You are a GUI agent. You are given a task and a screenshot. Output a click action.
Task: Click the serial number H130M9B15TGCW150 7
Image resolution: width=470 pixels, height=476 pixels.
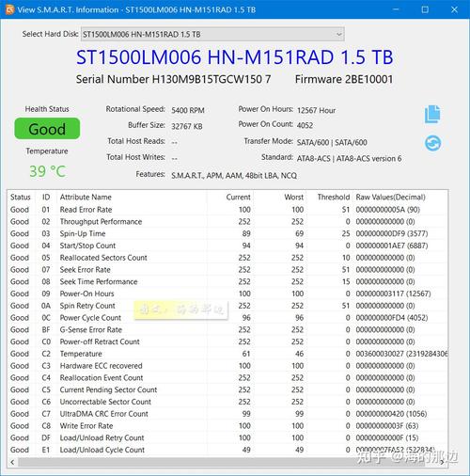point(211,79)
